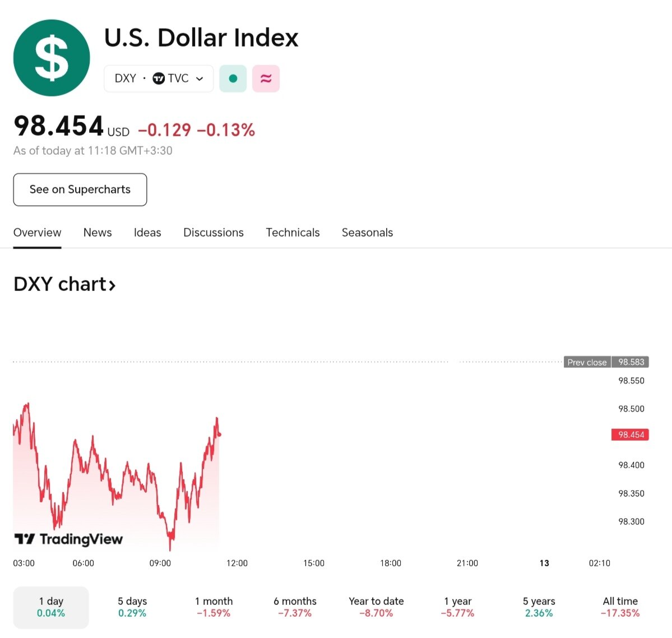This screenshot has width=672, height=638.
Task: Select the 1 month range
Action: [x=214, y=607]
